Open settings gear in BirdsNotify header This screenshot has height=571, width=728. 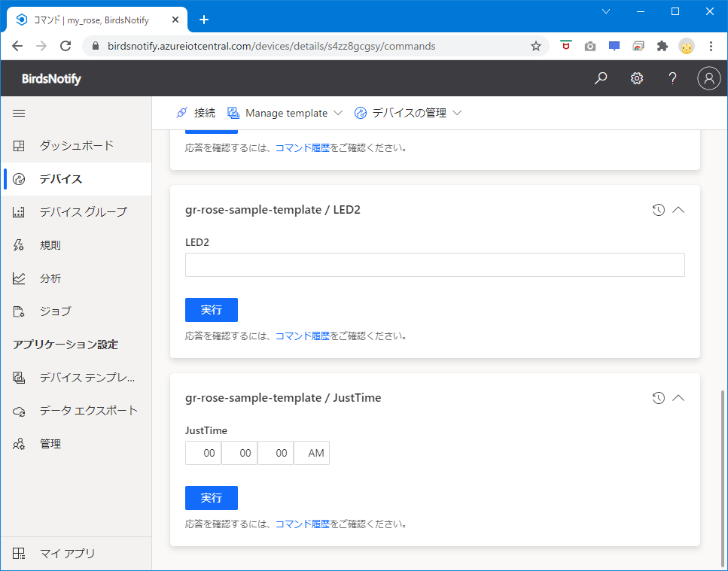pyautogui.click(x=637, y=78)
